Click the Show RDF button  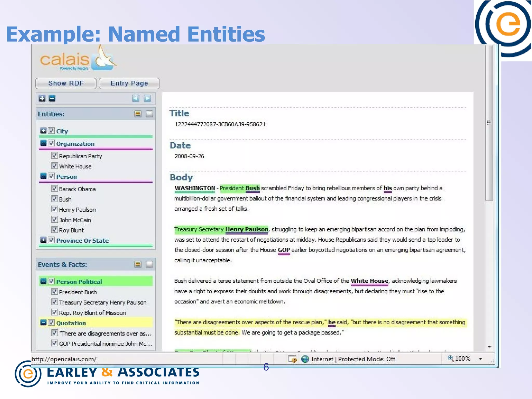(66, 83)
